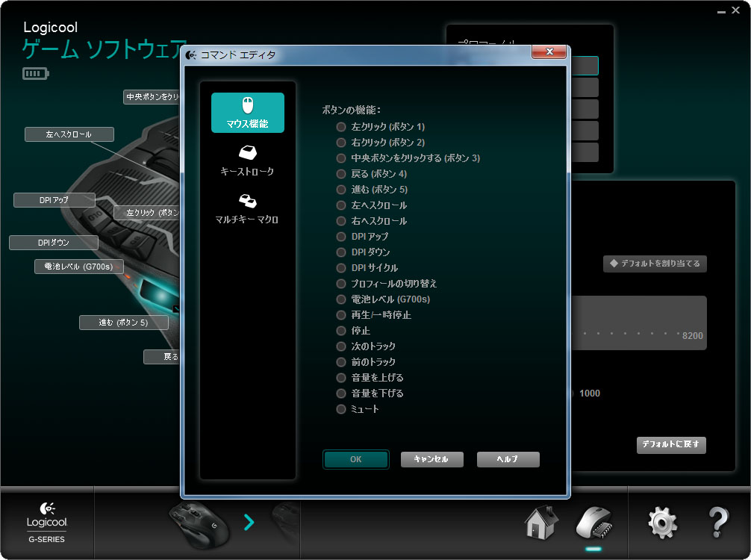The height and width of the screenshot is (560, 751).
Task: Select 音量を下げる volume down option
Action: (x=341, y=393)
